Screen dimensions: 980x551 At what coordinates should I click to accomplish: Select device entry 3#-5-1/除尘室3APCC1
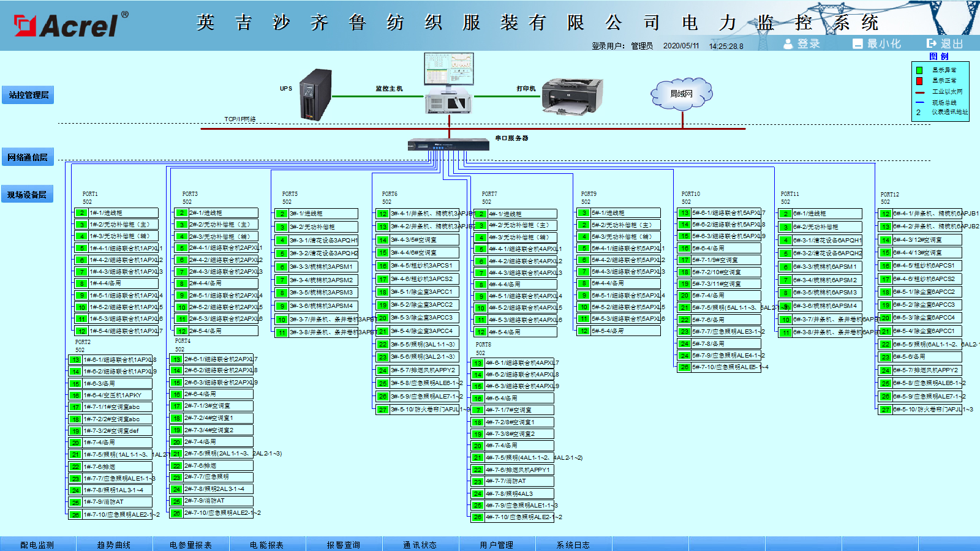tap(424, 292)
